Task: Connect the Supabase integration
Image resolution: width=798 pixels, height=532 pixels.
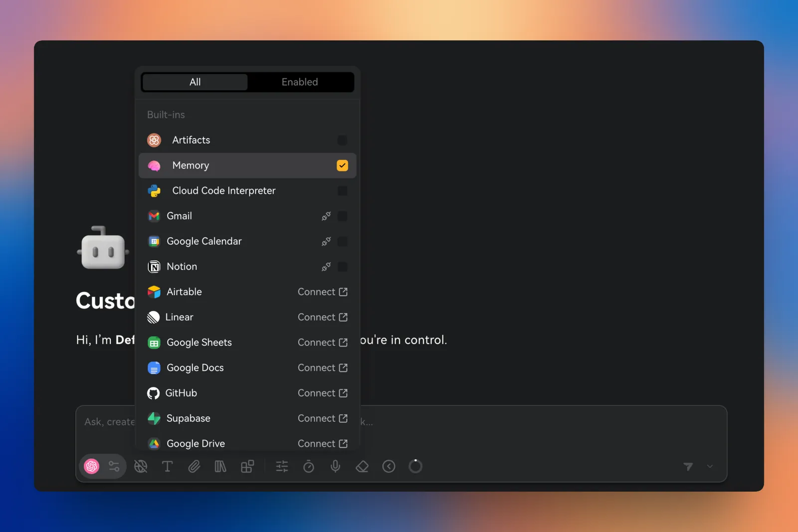Action: click(322, 418)
